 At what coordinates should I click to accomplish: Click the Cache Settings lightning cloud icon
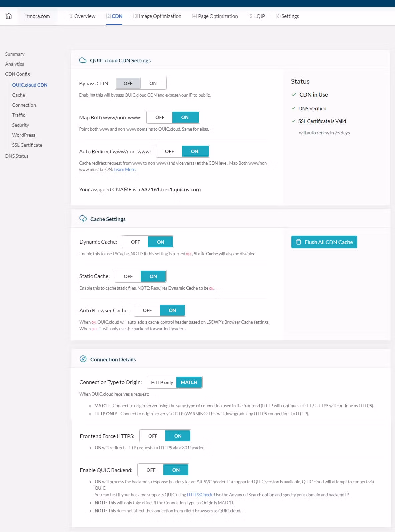pos(83,219)
